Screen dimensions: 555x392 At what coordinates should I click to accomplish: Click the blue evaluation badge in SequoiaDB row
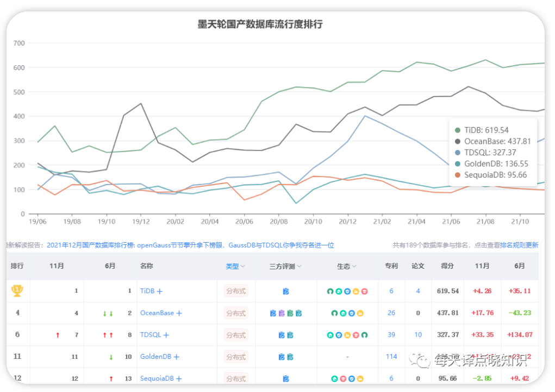[286, 378]
